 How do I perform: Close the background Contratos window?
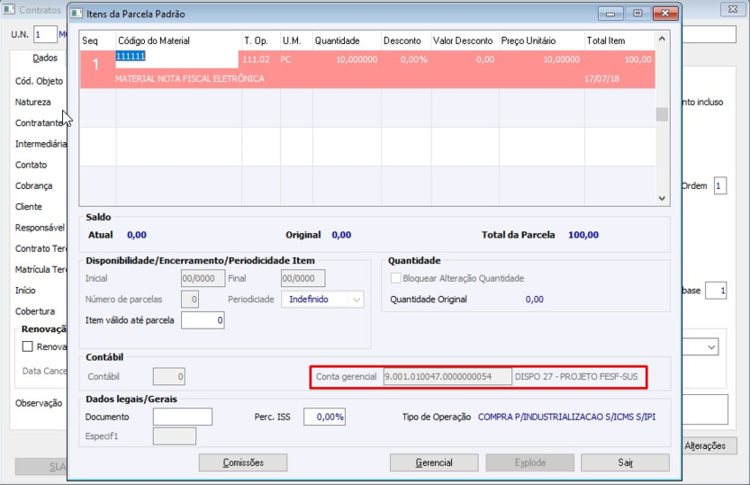point(733,9)
